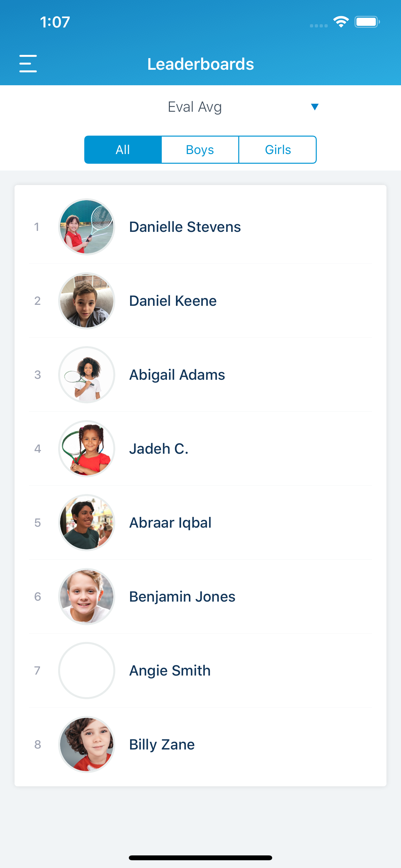This screenshot has width=401, height=868.
Task: Tap Jadeh C.'s profile picture
Action: [x=87, y=449]
